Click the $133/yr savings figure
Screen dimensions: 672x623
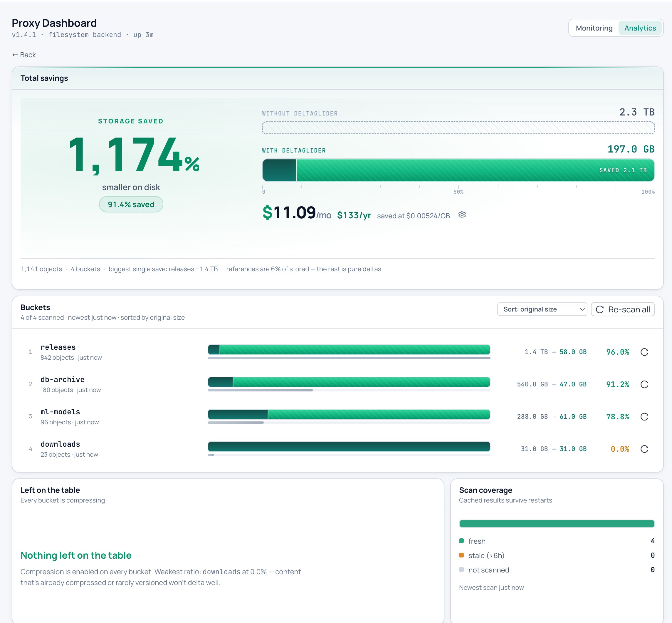[x=354, y=215]
